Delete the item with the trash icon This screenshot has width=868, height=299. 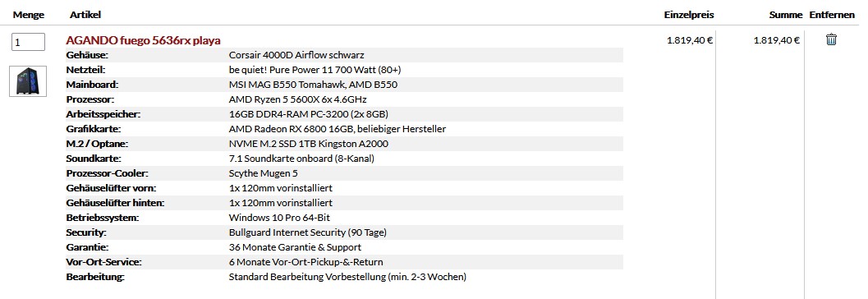click(x=831, y=39)
